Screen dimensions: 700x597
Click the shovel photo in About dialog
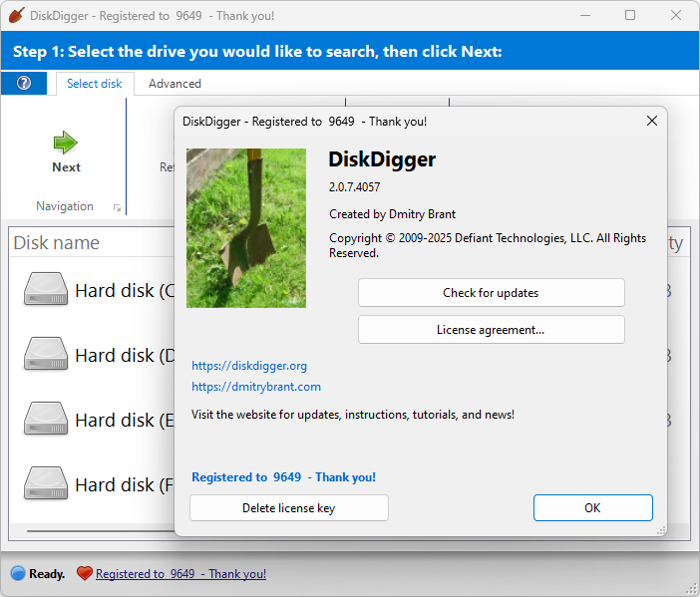(246, 228)
